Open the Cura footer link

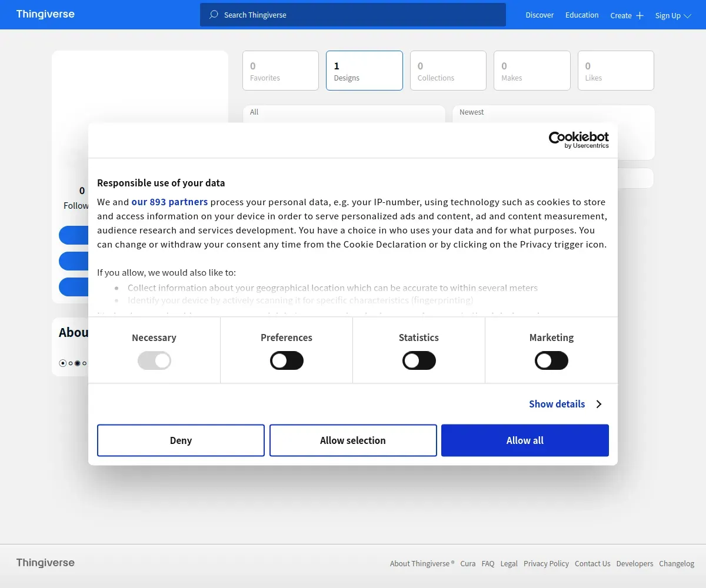pyautogui.click(x=468, y=563)
